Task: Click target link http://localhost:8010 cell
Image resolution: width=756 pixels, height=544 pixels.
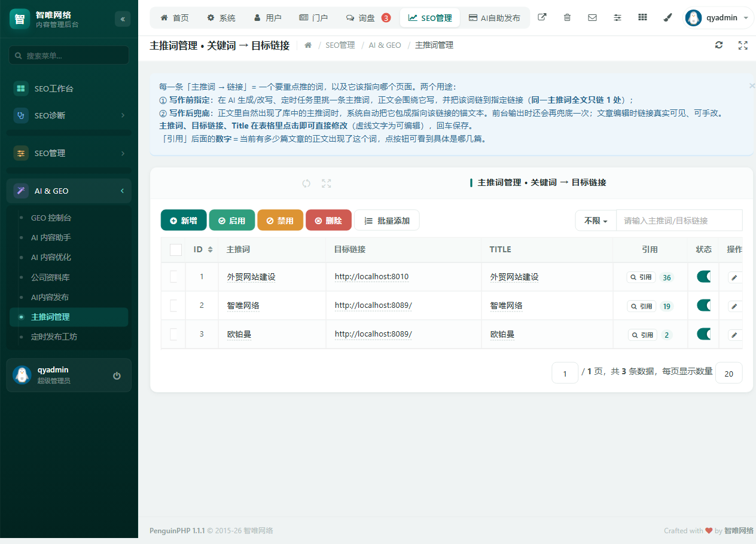Action: (371, 277)
